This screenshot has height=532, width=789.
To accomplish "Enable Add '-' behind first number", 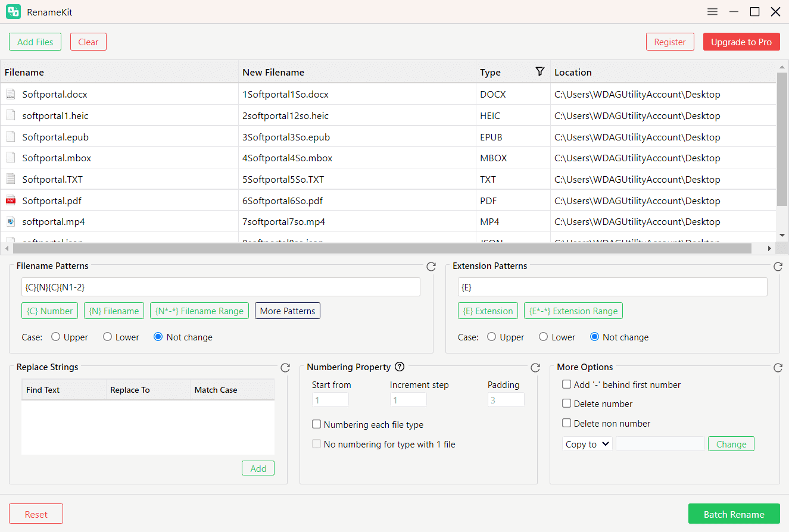I will (x=567, y=385).
